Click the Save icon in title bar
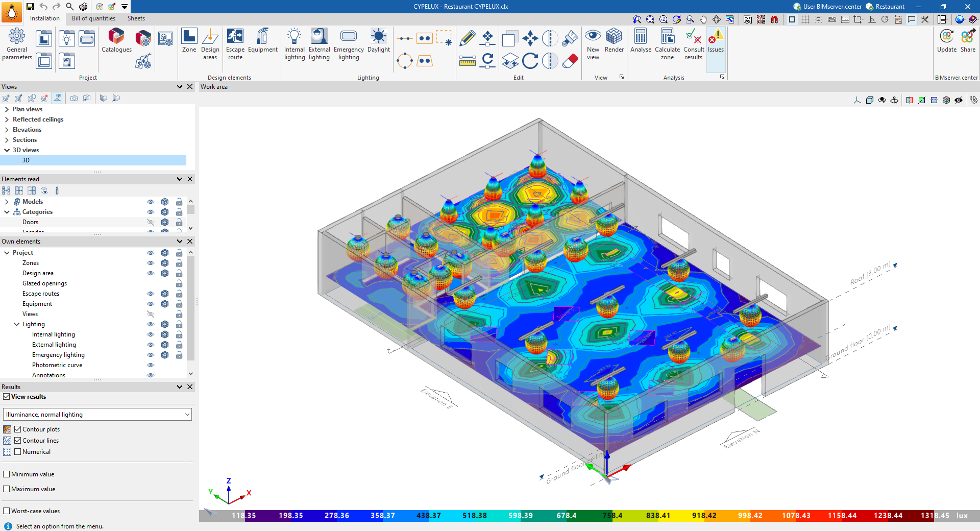Screen dimensions: 980x531 (30, 7)
